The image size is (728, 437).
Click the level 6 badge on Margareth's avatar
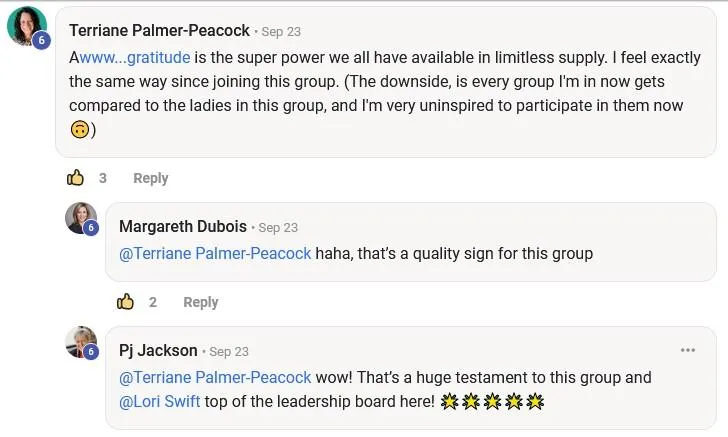pos(91,228)
